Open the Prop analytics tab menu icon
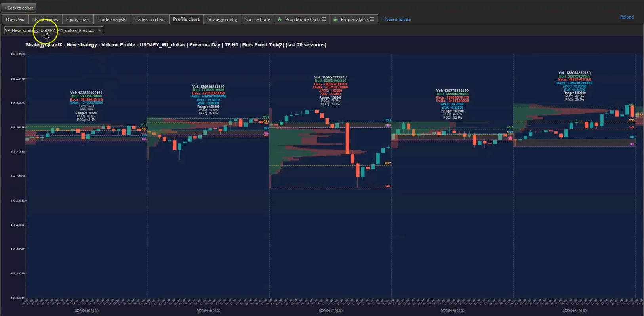This screenshot has height=316, width=644. click(372, 19)
